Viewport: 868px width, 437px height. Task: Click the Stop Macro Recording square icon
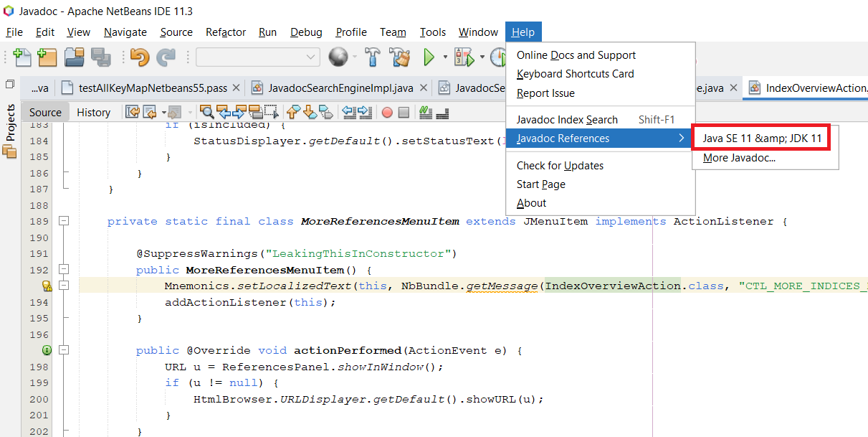coord(404,113)
